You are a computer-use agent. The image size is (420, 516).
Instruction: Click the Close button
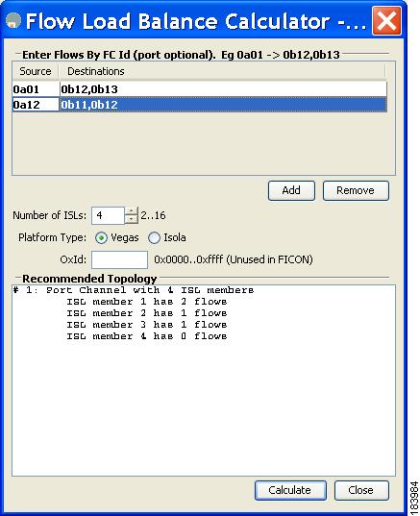pos(361,490)
